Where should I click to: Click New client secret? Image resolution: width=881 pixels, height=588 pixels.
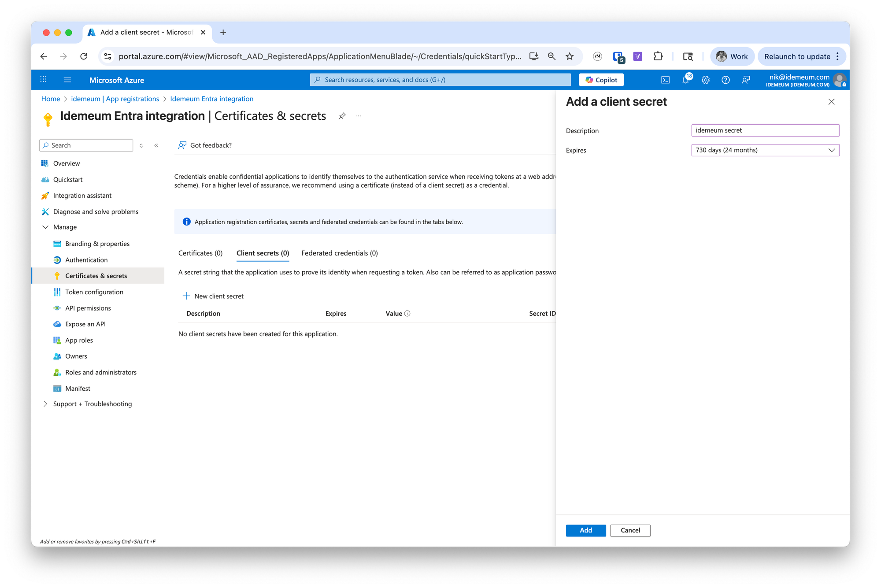coord(214,296)
